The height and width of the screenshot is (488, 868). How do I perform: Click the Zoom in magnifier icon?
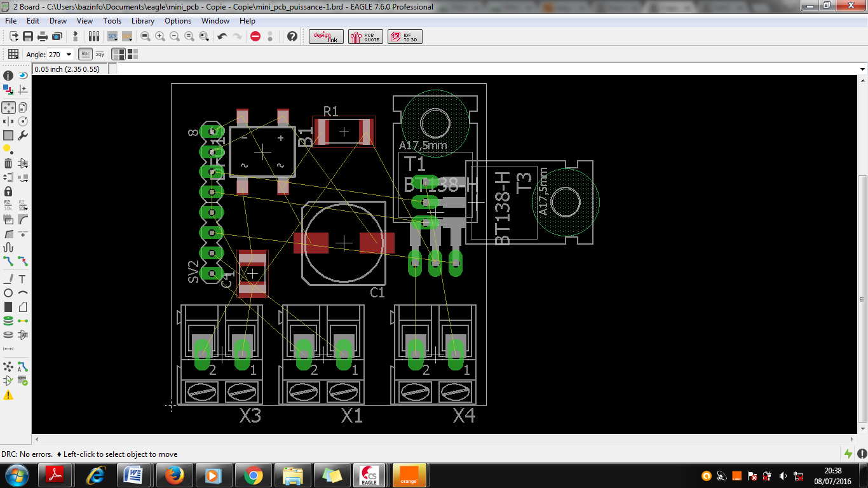[x=160, y=36]
